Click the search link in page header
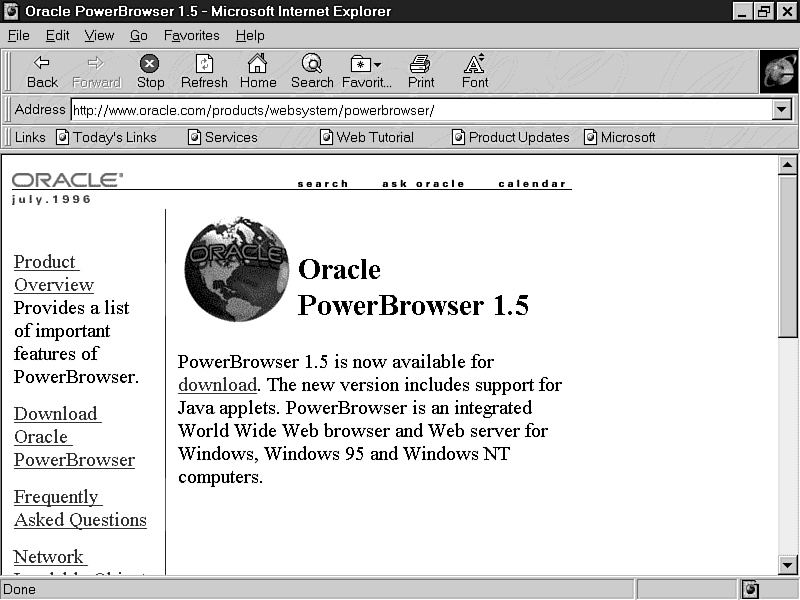 (x=323, y=184)
